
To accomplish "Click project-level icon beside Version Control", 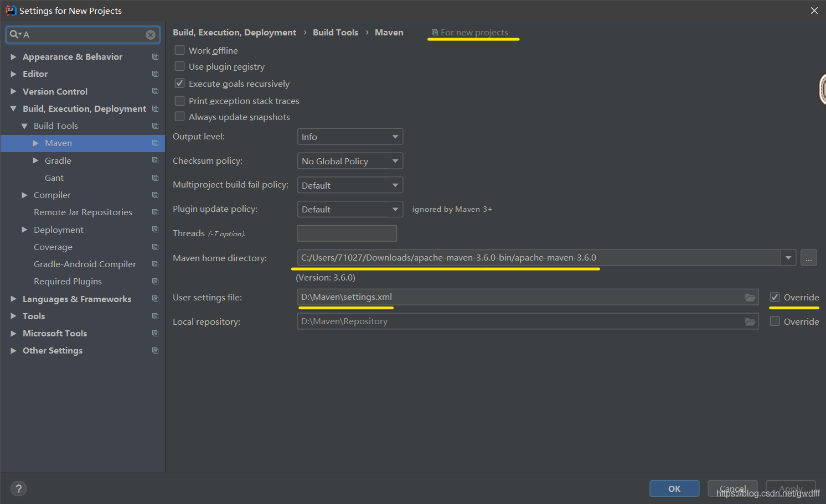I will coord(155,91).
